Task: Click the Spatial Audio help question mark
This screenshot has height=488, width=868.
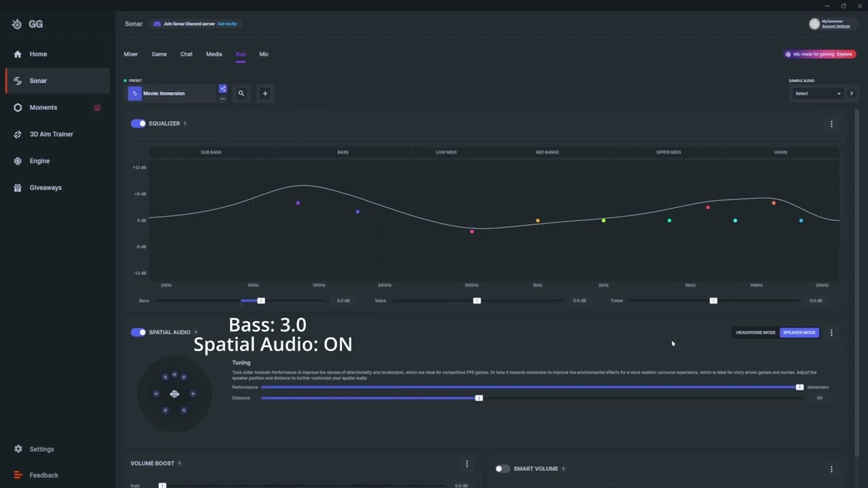Action: [x=196, y=333]
